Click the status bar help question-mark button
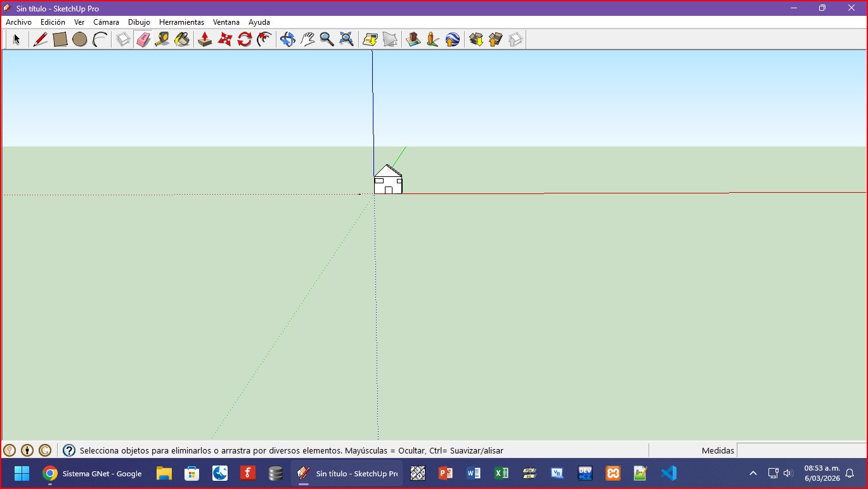 [x=69, y=450]
